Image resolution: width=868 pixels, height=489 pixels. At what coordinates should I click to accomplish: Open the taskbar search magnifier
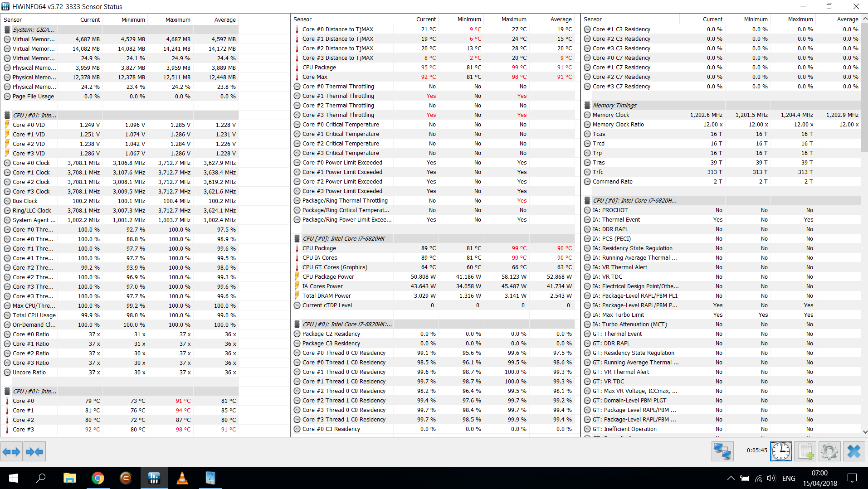[41, 478]
